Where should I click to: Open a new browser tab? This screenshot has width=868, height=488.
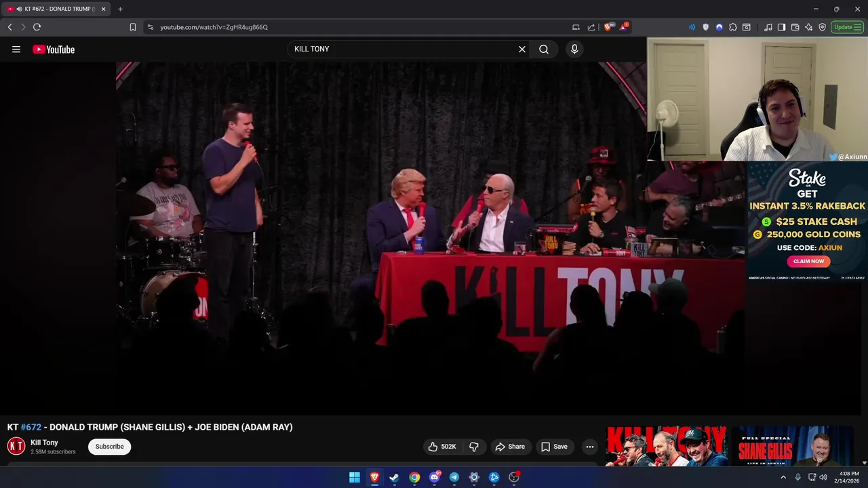(120, 9)
